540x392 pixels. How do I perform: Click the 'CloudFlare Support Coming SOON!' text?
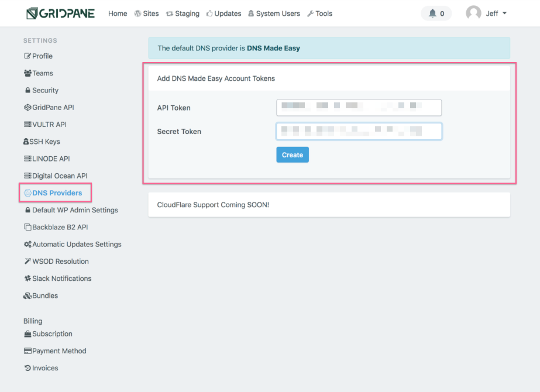click(x=213, y=205)
